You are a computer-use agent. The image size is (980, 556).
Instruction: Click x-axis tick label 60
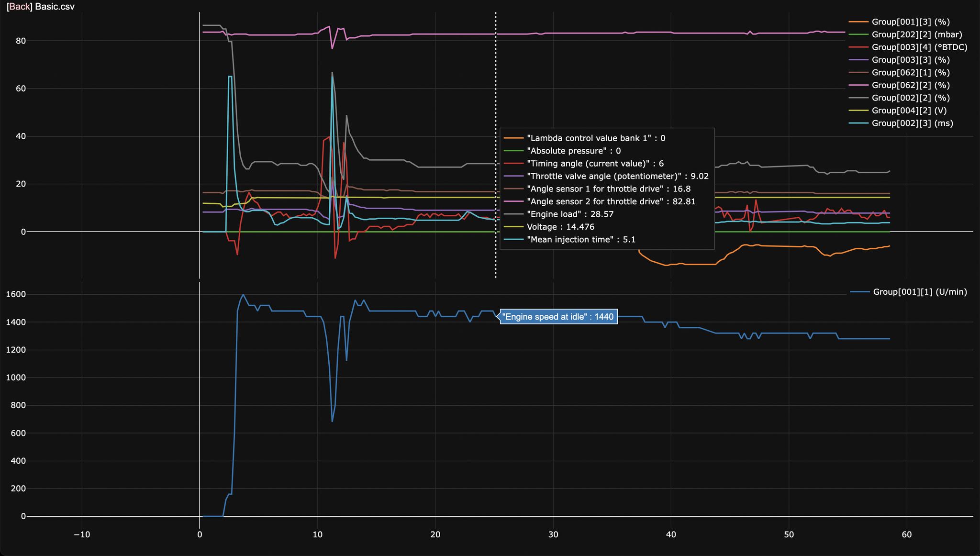click(x=907, y=534)
